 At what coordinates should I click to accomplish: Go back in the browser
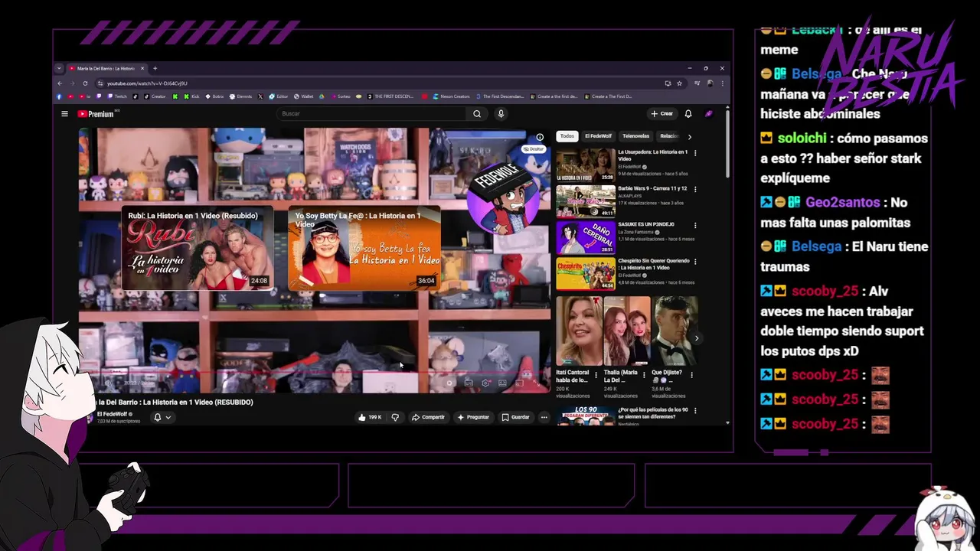60,83
